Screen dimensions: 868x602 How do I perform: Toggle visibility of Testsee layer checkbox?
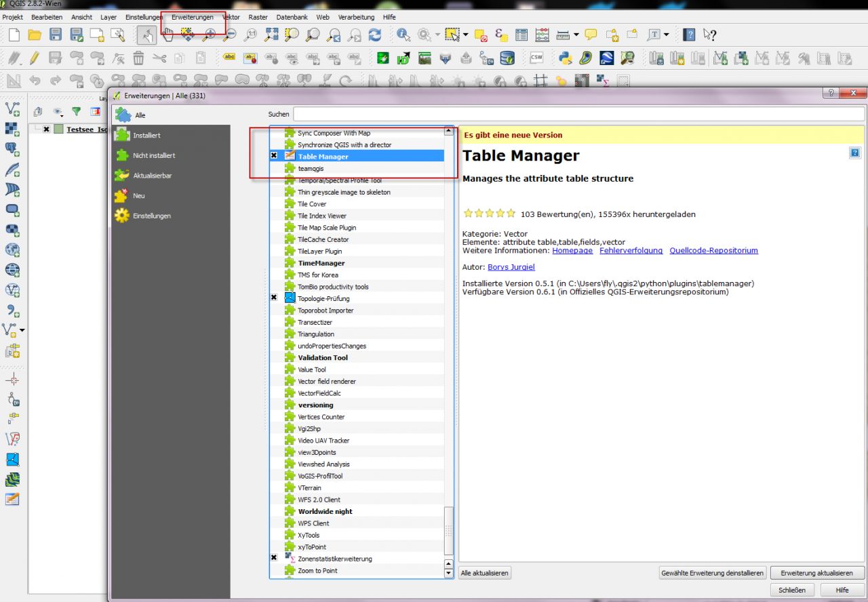coord(46,129)
